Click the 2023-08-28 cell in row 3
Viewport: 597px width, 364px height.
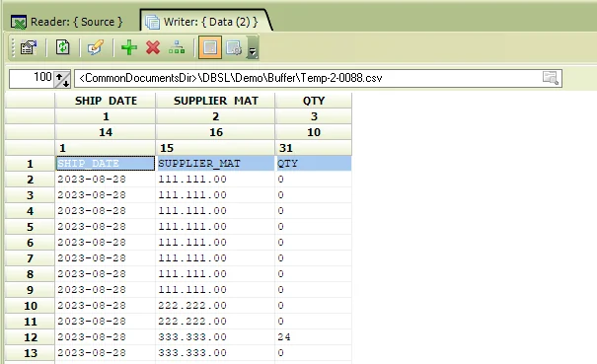(106, 195)
